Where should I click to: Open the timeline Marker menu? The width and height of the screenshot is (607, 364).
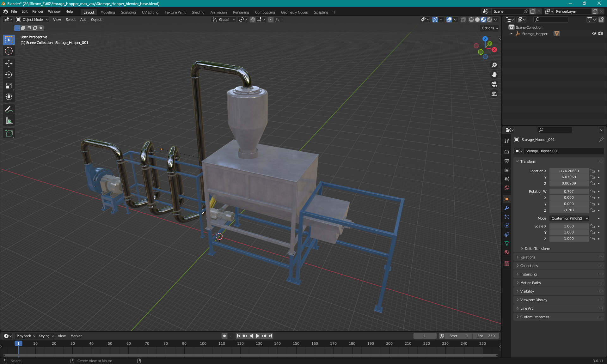point(76,336)
